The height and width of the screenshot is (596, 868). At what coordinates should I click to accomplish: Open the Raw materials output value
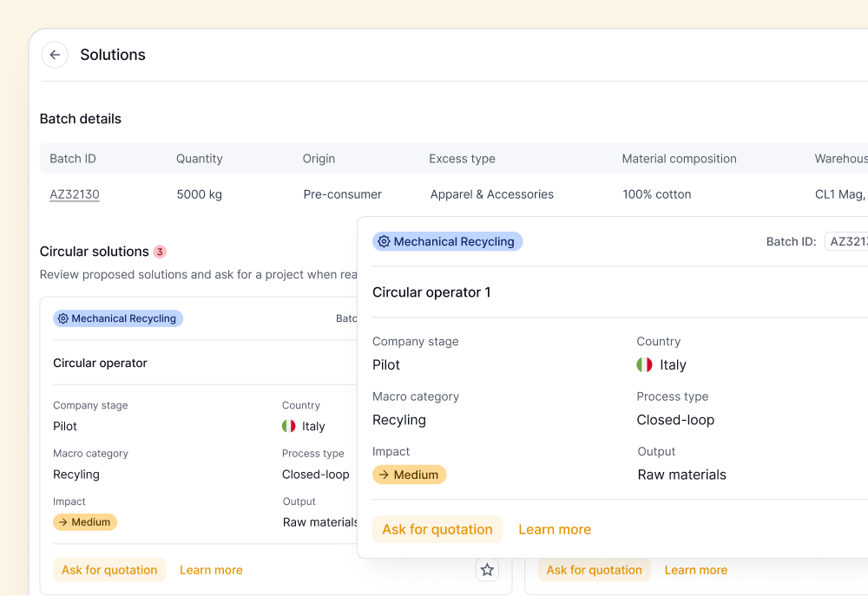[x=681, y=475]
